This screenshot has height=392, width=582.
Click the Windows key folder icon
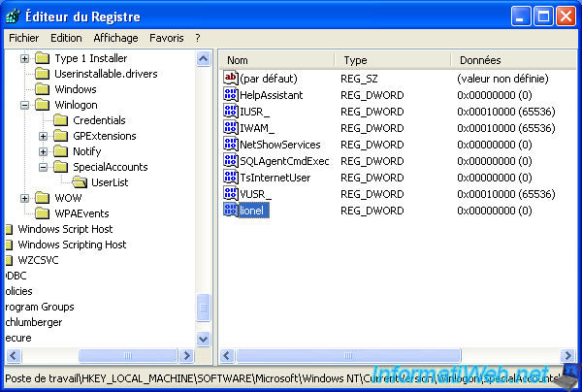tap(43, 89)
